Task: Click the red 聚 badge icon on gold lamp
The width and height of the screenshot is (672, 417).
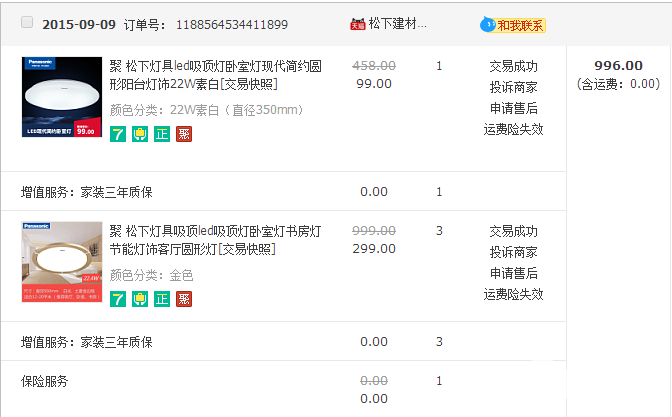Action: 184,298
